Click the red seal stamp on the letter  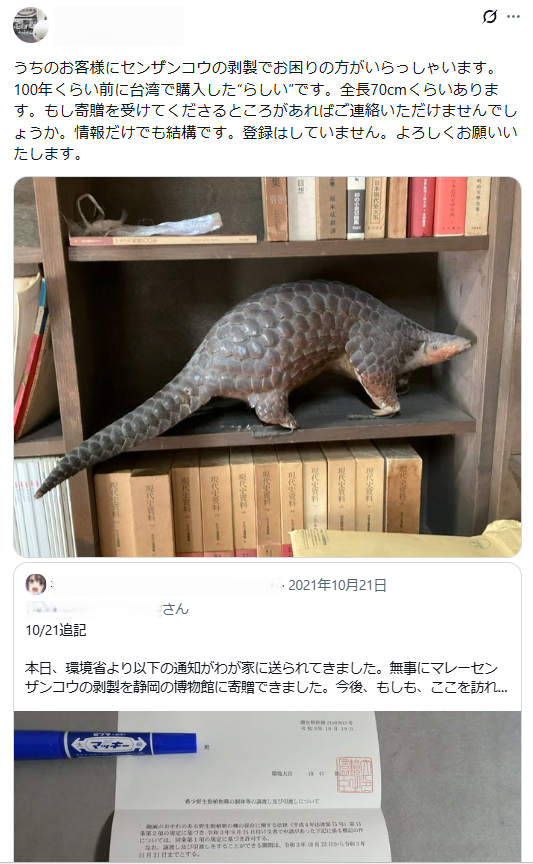[x=354, y=774]
